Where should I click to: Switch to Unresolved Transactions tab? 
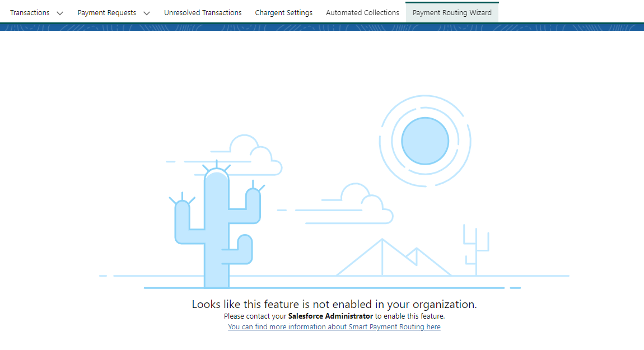(203, 12)
